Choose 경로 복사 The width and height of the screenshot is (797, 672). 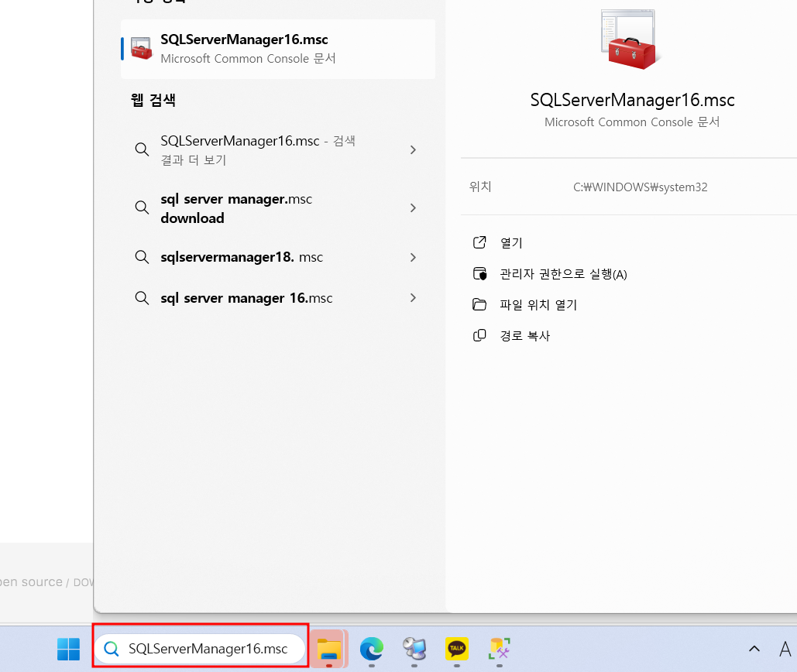pos(525,336)
